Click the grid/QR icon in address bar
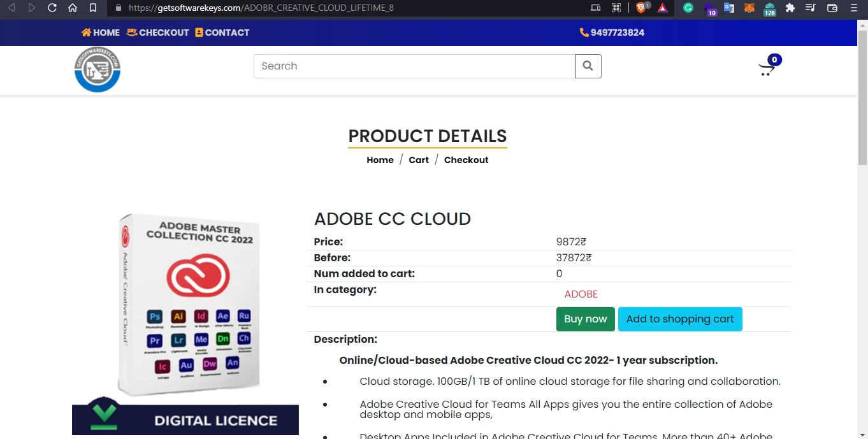Screen dimensions: 868x439 pos(616,8)
